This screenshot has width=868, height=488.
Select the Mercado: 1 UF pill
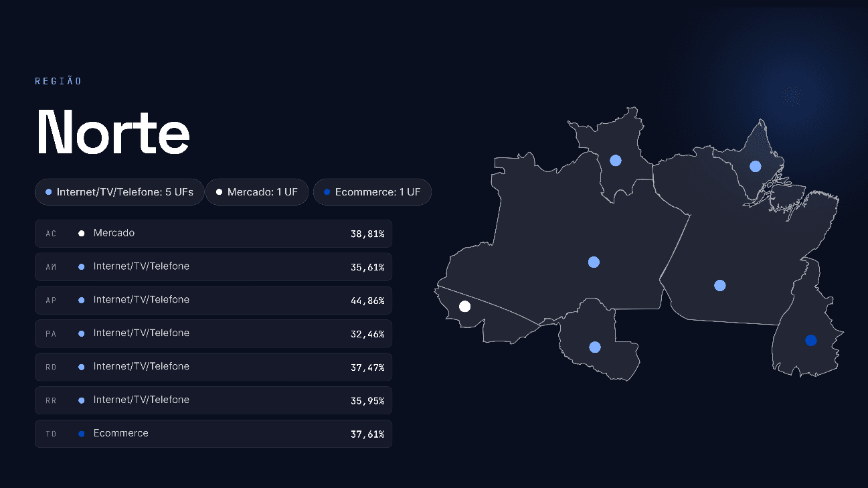[x=257, y=192]
